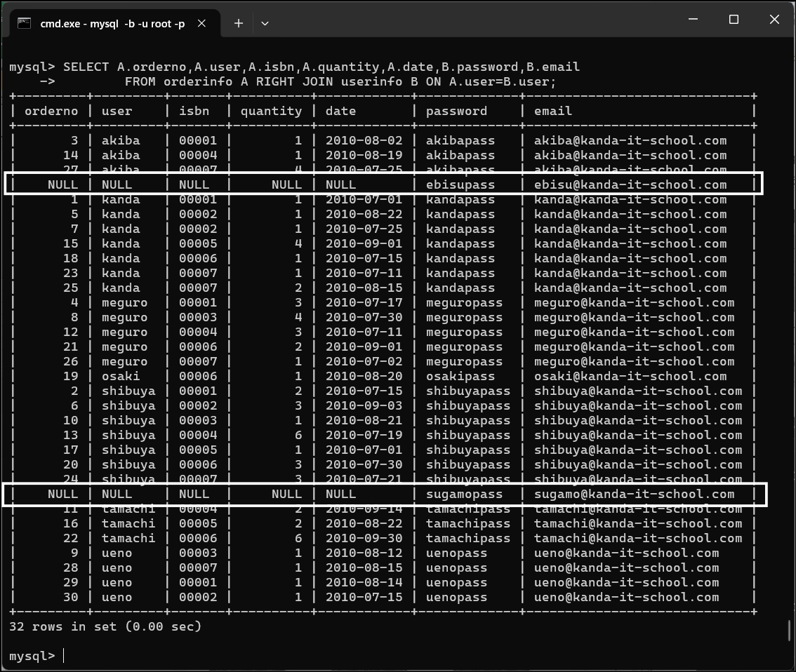796x672 pixels.
Task: Minimize the terminal window
Action: click(693, 20)
